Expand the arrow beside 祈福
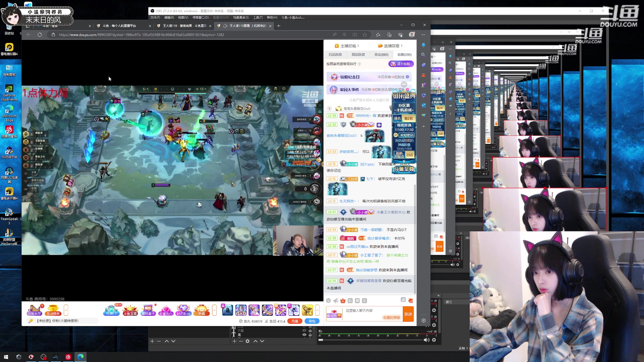 [x=214, y=310]
